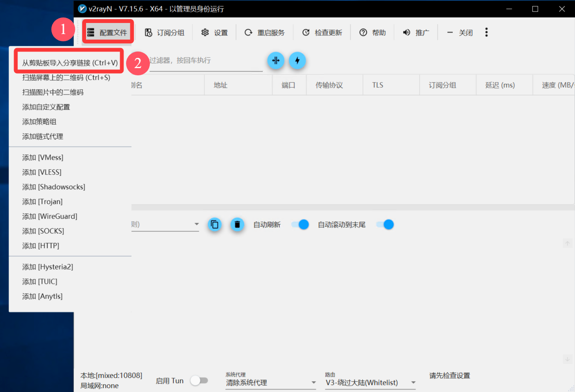Click the copy log icon button
The image size is (575, 392).
[x=215, y=224]
